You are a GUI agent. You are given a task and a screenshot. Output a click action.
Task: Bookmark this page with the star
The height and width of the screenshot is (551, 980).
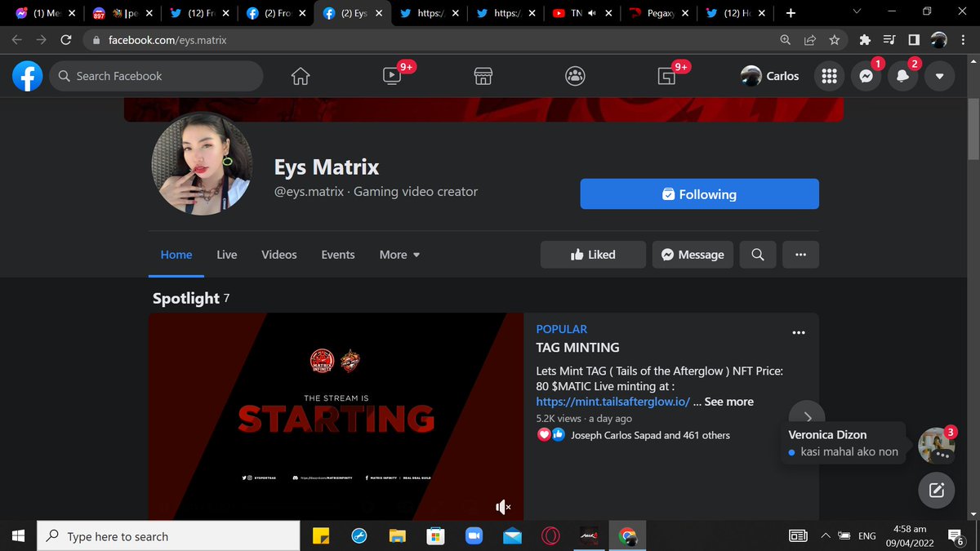coord(834,39)
